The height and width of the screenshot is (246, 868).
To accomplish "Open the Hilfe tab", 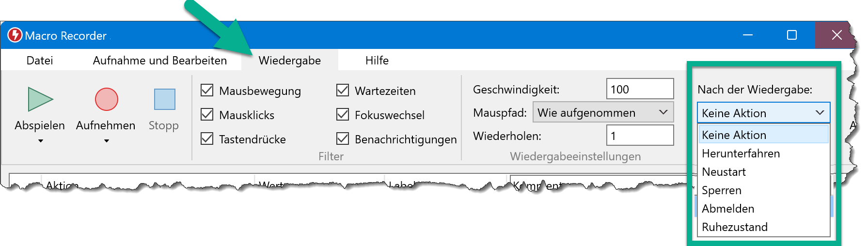I will (377, 61).
